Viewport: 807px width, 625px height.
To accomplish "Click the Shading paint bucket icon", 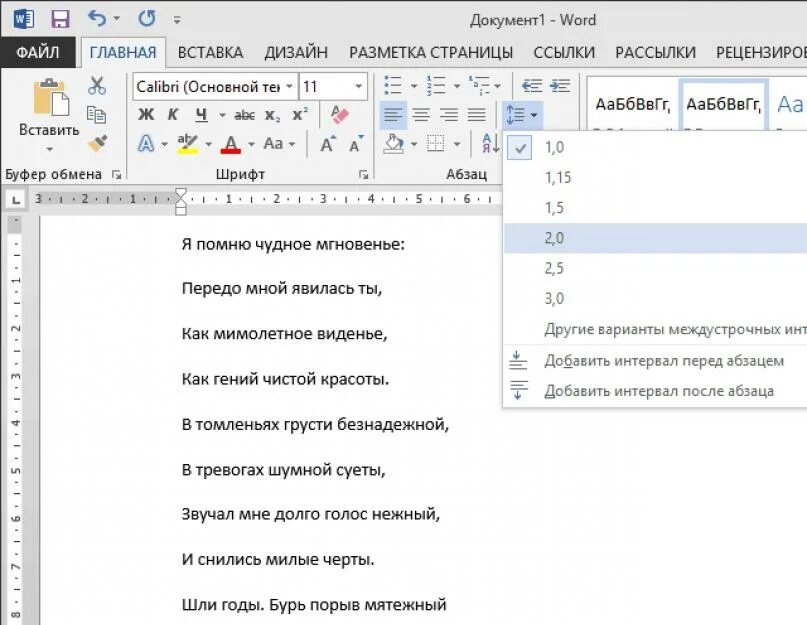I will pyautogui.click(x=394, y=144).
